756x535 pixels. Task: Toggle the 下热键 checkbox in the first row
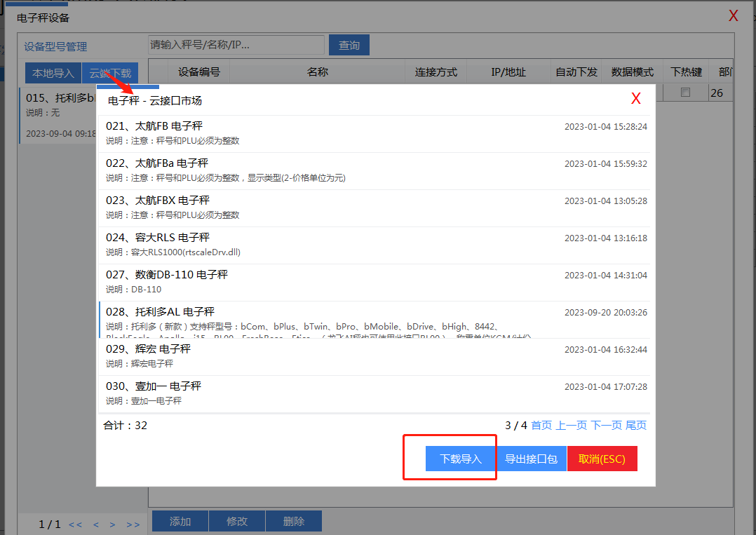(686, 92)
